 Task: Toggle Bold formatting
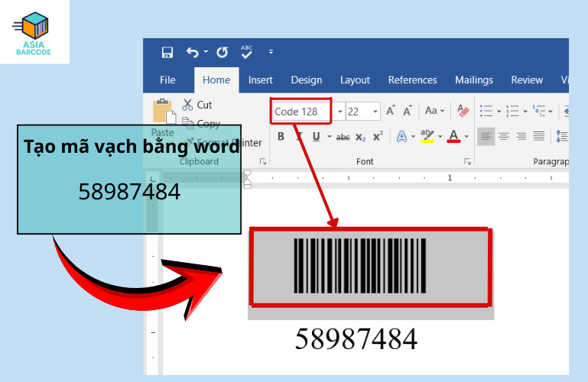pyautogui.click(x=281, y=137)
